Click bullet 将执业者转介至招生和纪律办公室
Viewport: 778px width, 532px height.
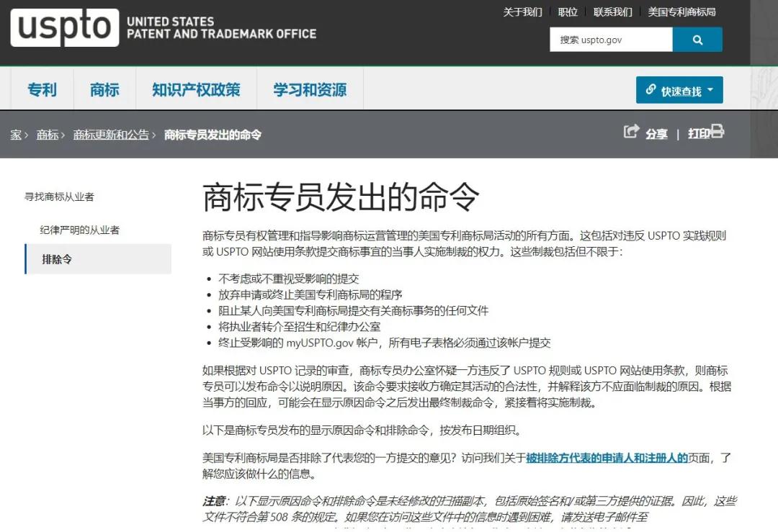300,327
